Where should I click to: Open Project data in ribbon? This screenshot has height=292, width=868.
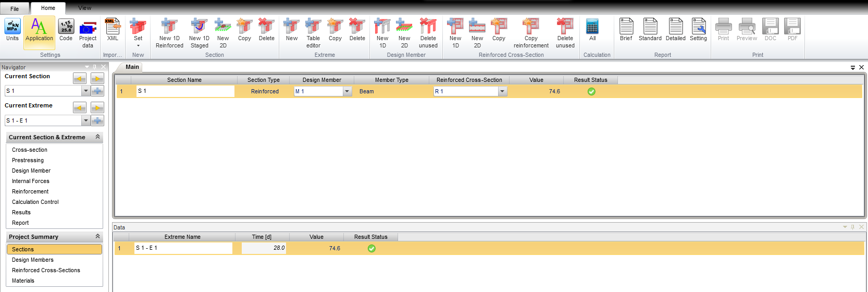(88, 33)
